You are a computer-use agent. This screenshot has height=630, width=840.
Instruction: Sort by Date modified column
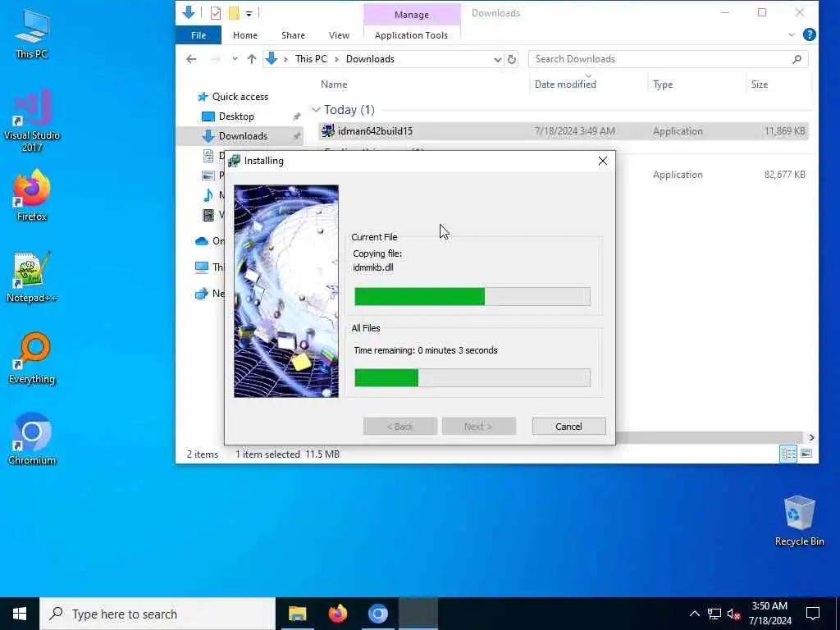(565, 84)
